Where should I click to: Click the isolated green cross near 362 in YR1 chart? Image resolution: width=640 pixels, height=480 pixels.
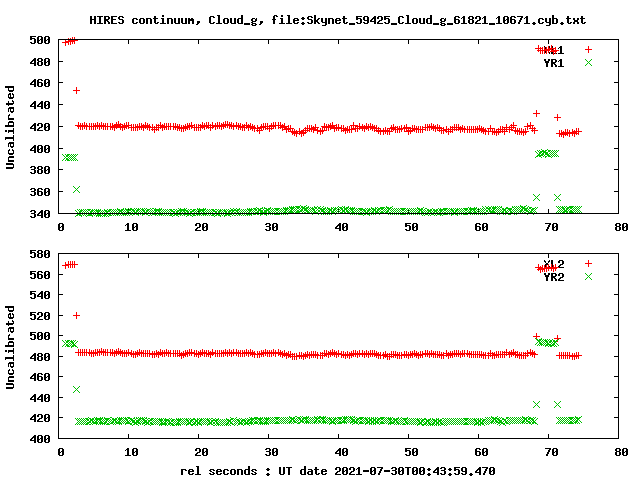[x=76, y=189]
